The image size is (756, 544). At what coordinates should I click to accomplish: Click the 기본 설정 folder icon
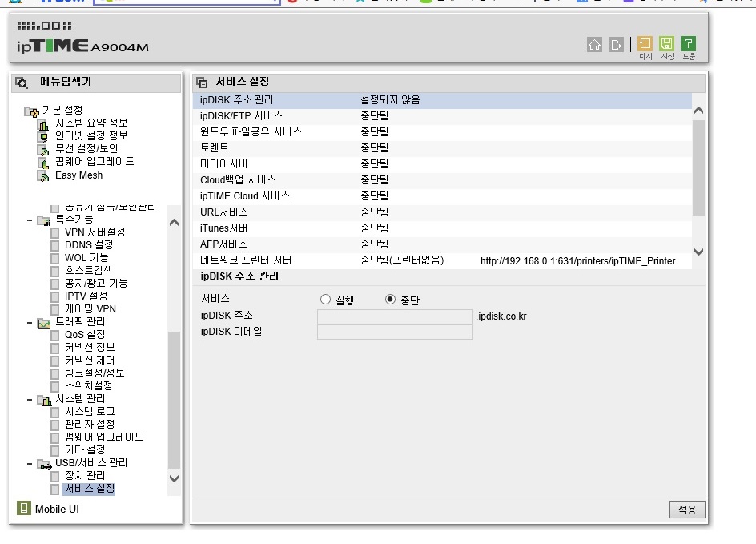pos(32,112)
